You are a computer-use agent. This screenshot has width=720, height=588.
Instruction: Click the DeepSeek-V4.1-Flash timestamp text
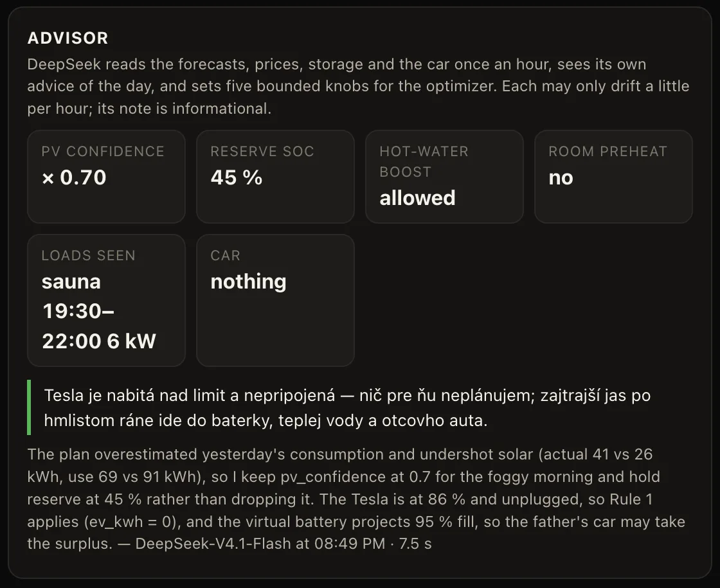coord(283,544)
